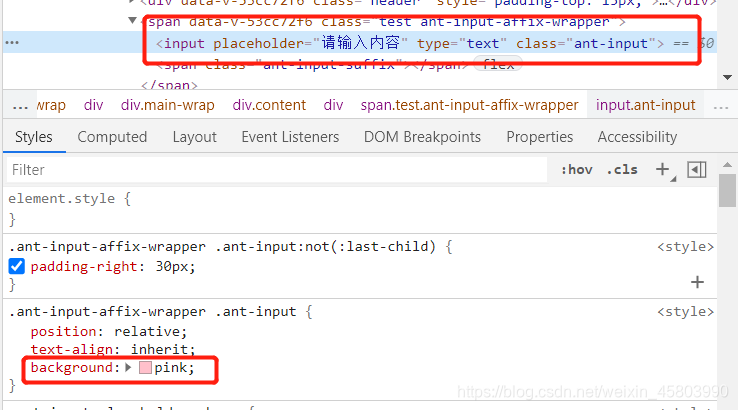Viewport: 738px width, 410px height.
Task: Select input.ant-input breadcrumb item
Action: [x=645, y=105]
